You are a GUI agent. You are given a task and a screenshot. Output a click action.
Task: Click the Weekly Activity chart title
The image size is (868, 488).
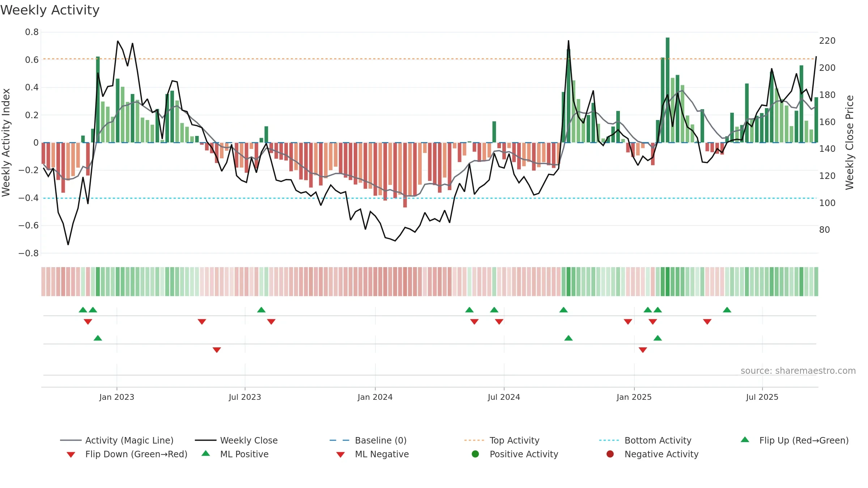pos(50,10)
